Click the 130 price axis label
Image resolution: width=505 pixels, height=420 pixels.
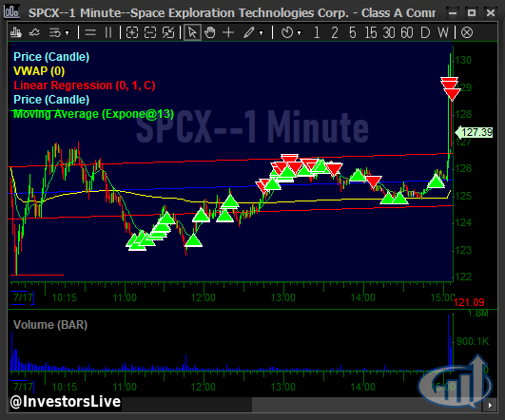tap(463, 60)
